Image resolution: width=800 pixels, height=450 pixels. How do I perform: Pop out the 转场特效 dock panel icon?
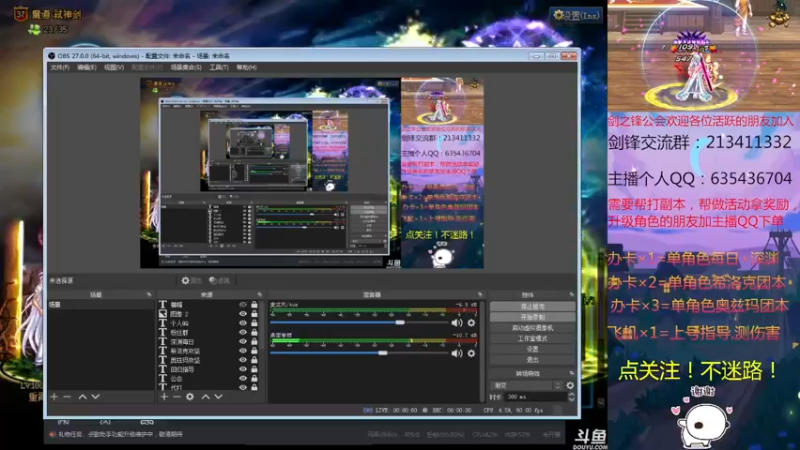[571, 373]
